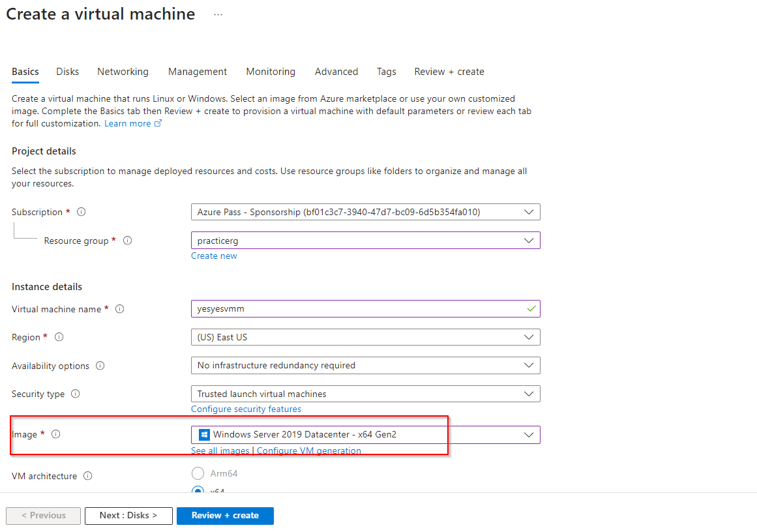
Task: Open the Learn more link
Action: 128,123
